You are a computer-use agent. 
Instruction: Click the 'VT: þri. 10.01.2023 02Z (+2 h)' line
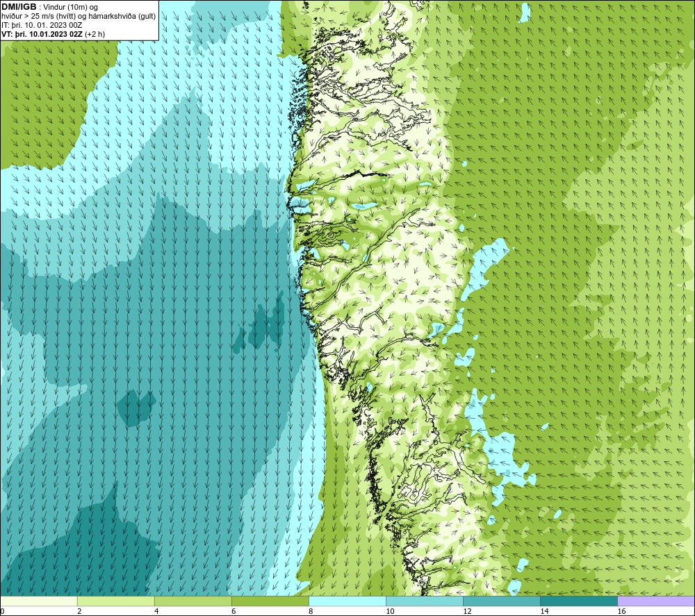54,34
